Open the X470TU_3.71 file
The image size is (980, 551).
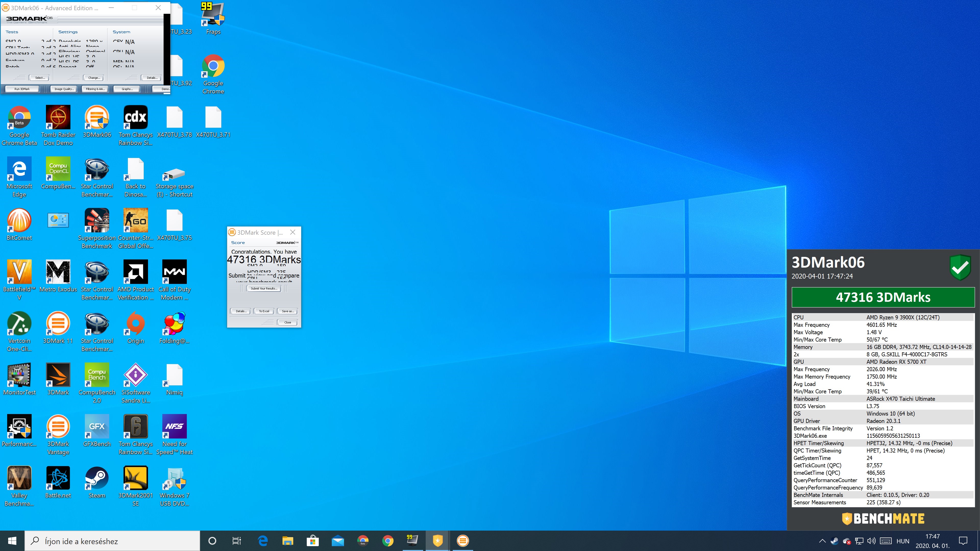pyautogui.click(x=213, y=122)
